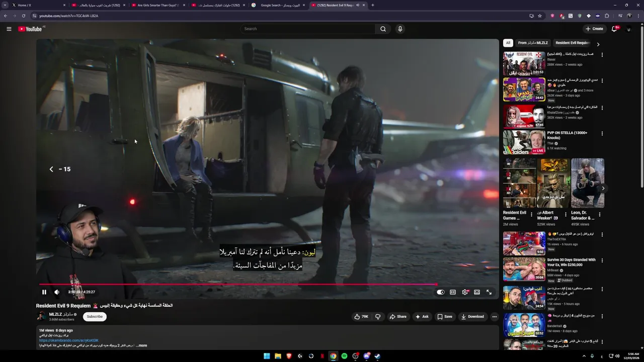Bookmark this page with the star
The image size is (644, 362).
pyautogui.click(x=540, y=16)
